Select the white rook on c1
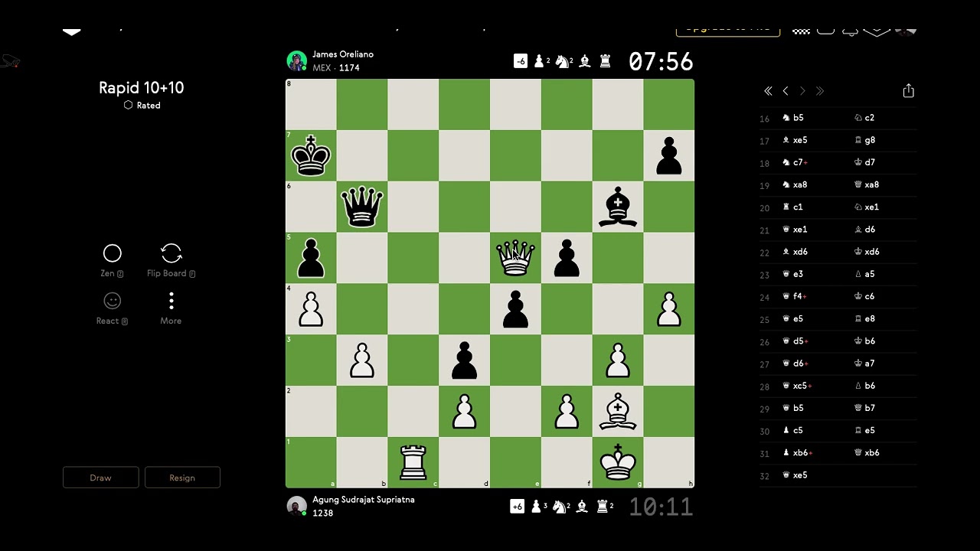The height and width of the screenshot is (551, 980). tap(413, 463)
